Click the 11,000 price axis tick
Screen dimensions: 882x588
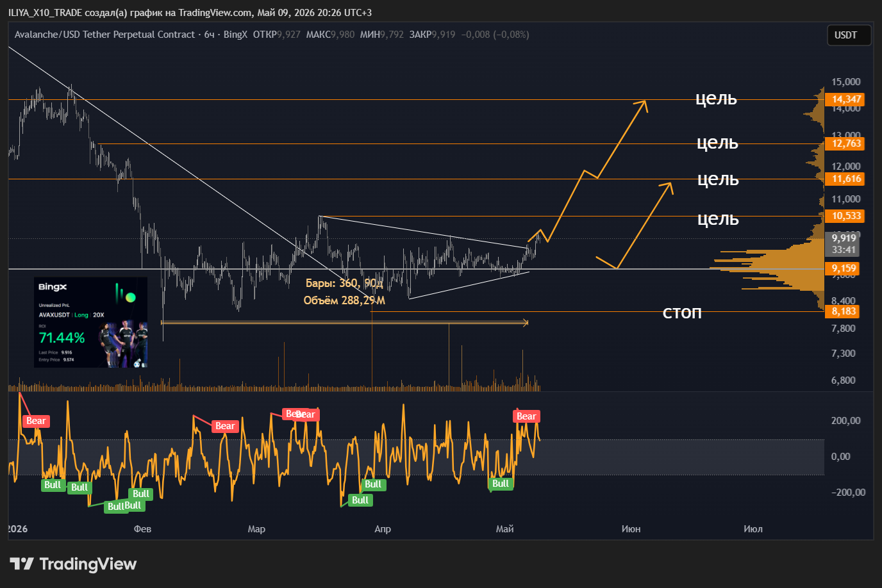point(845,199)
